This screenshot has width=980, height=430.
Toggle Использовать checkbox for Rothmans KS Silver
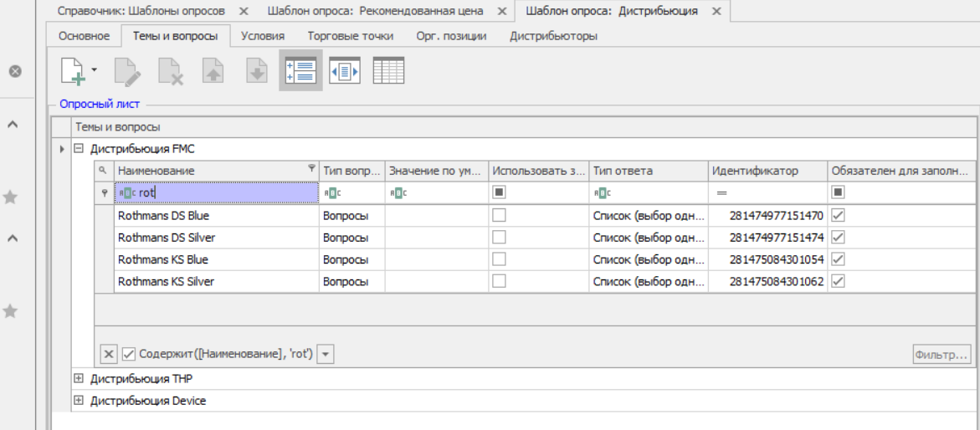499,281
